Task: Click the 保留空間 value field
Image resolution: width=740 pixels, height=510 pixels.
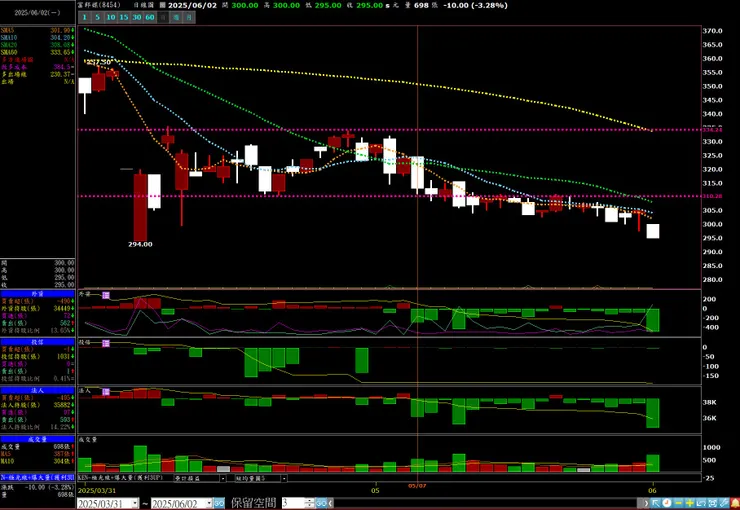Action: (293, 503)
